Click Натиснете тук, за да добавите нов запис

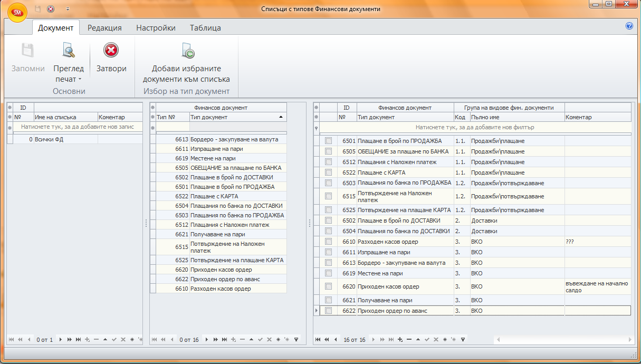click(x=78, y=127)
